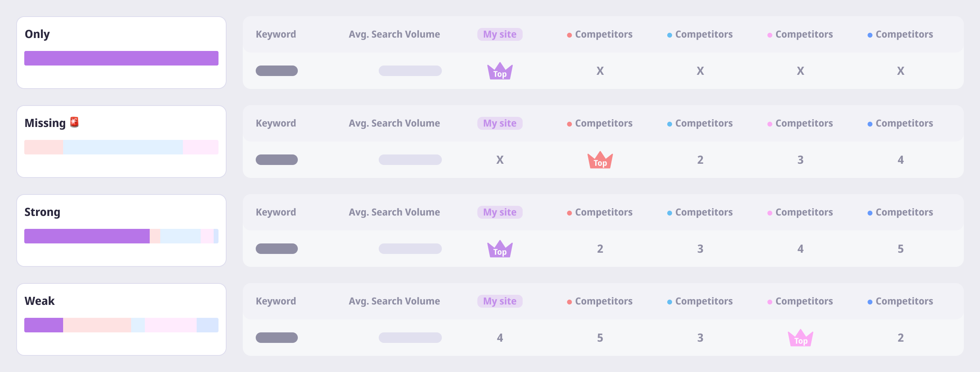This screenshot has width=980, height=372.
Task: Select the My site badge in Weak table
Action: click(500, 301)
